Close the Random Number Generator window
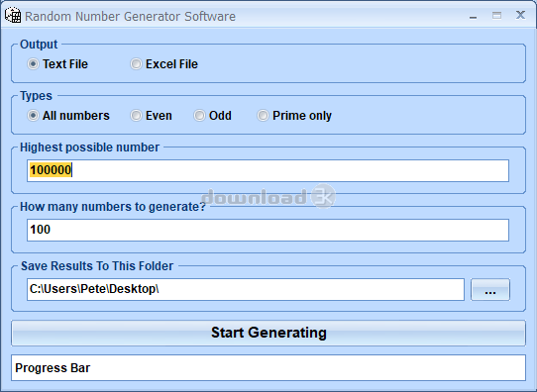Screen dimensions: 537x392 pos(520,15)
